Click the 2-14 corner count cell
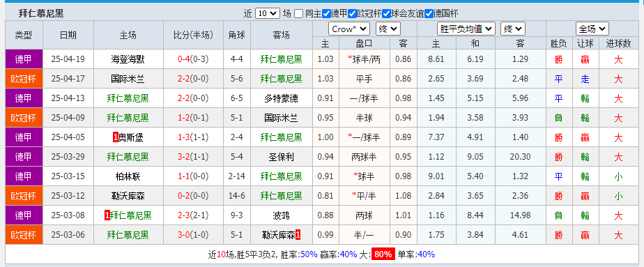Viewport: 644px width, 267px height. coord(236,176)
